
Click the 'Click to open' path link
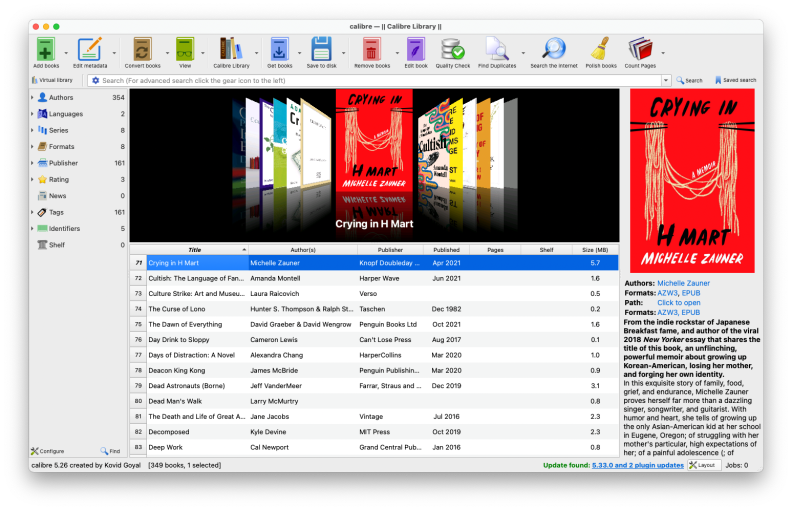678,302
